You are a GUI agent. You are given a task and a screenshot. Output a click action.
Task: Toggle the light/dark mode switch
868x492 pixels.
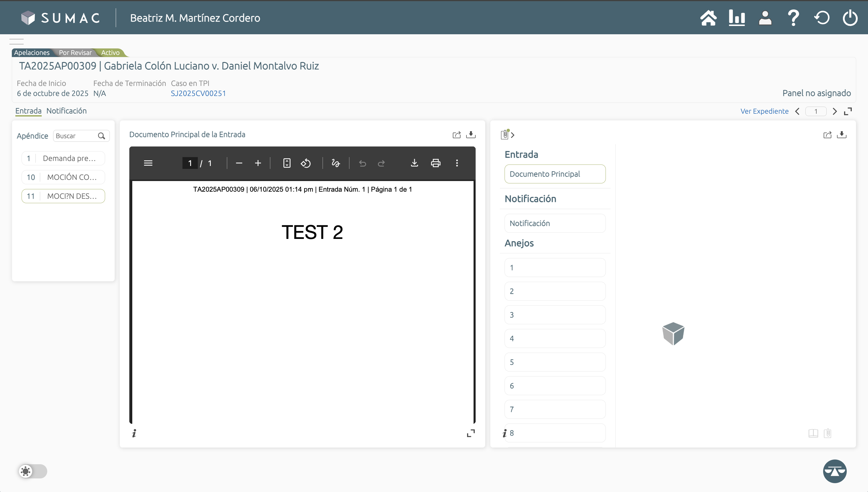33,471
